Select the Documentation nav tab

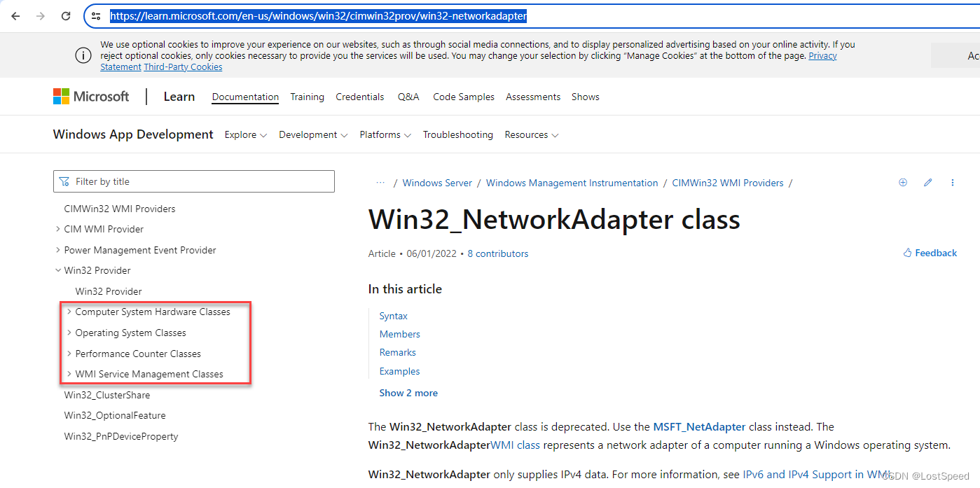click(245, 97)
